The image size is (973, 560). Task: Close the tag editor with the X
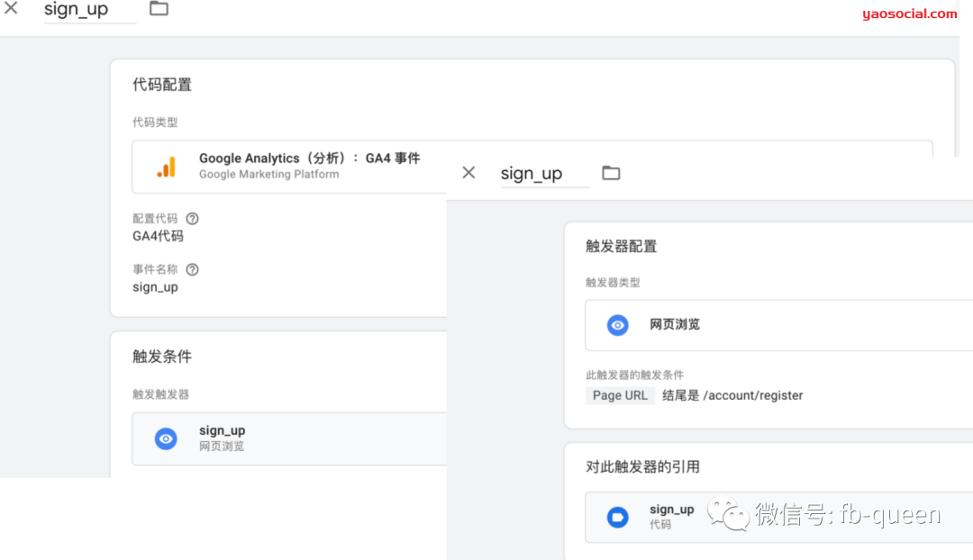click(x=13, y=10)
